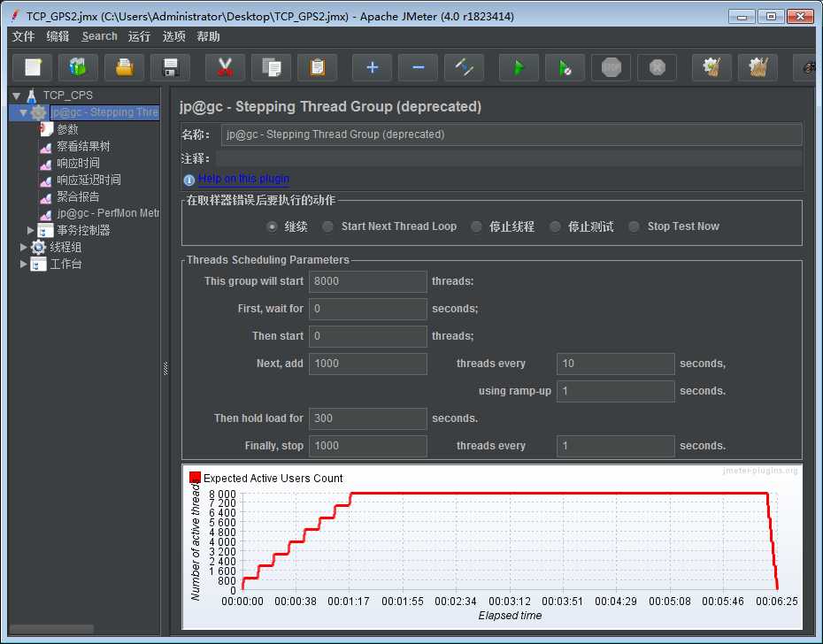The width and height of the screenshot is (823, 644).
Task: Click the 聚合报告 listener icon
Action: pos(46,197)
